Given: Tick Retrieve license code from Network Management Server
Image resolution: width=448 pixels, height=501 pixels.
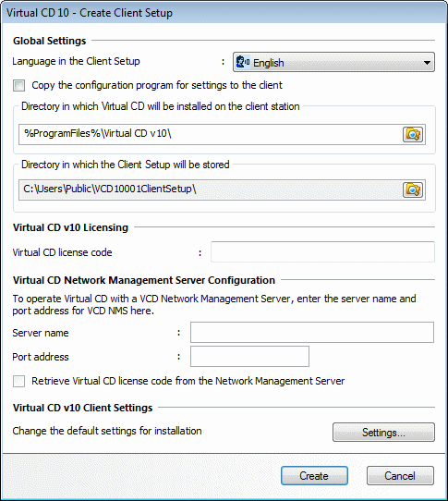Looking at the screenshot, I should [18, 381].
